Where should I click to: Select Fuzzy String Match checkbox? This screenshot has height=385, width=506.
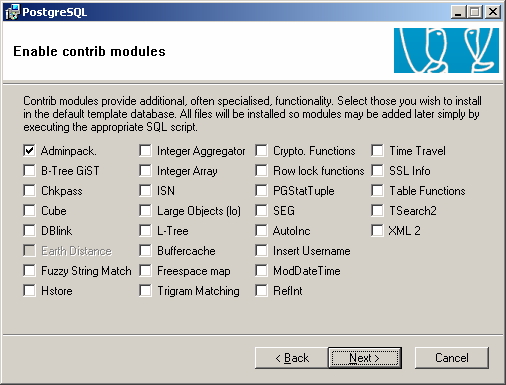[29, 271]
